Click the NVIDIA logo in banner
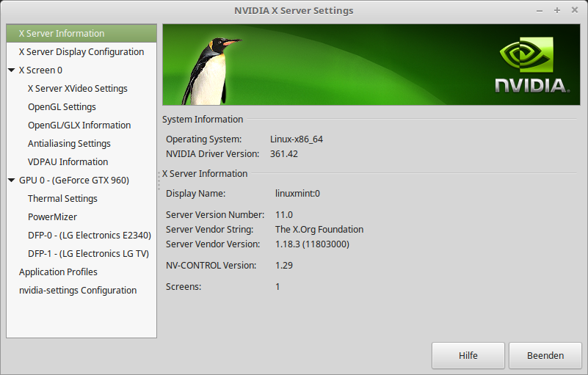The image size is (588, 375). (x=531, y=65)
